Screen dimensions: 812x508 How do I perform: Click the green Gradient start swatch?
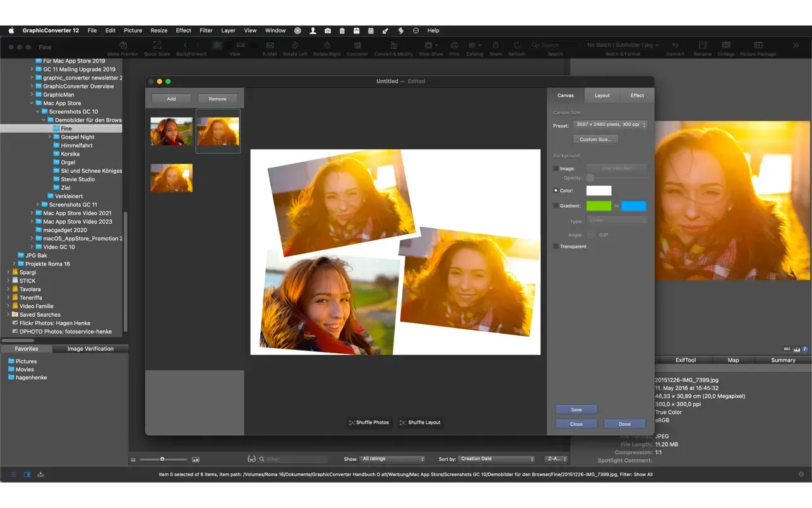tap(599, 205)
